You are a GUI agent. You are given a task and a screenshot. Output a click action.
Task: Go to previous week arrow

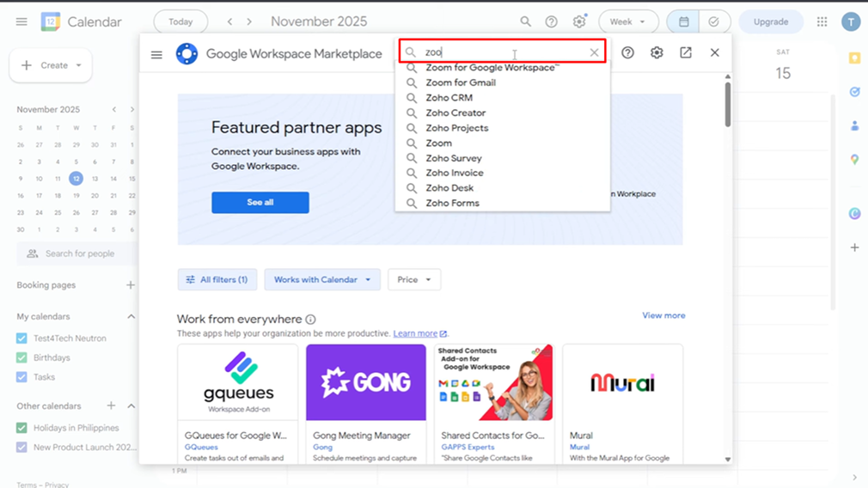pos(229,21)
